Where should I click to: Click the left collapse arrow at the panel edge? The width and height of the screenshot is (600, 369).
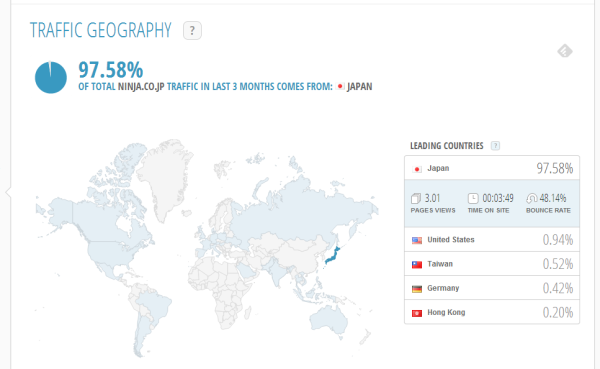[8, 192]
